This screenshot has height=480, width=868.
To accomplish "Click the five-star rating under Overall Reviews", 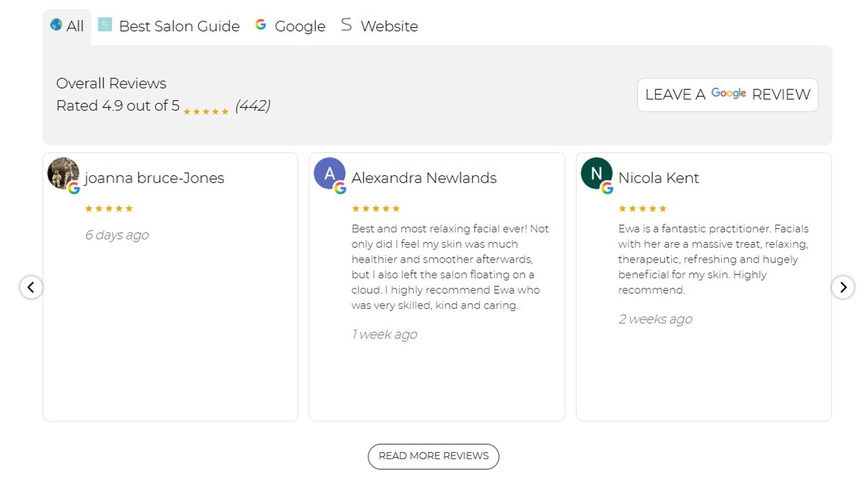I will point(206,111).
